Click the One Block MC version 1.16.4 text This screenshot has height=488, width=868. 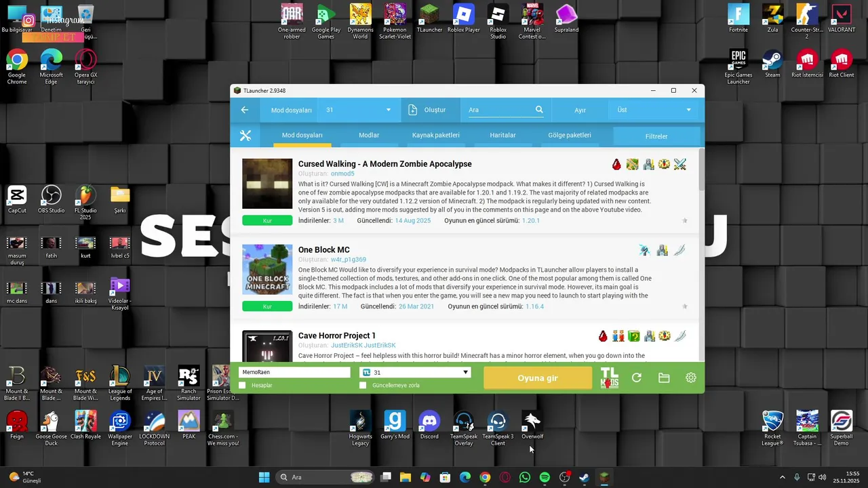[x=534, y=307]
